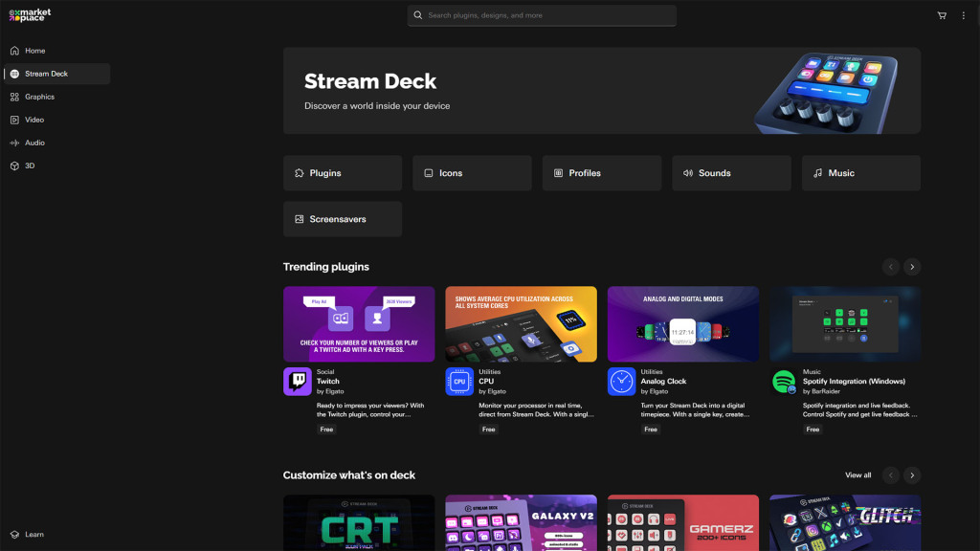Viewport: 980px width, 551px height.
Task: Click the Screensavers picture icon
Action: (300, 219)
